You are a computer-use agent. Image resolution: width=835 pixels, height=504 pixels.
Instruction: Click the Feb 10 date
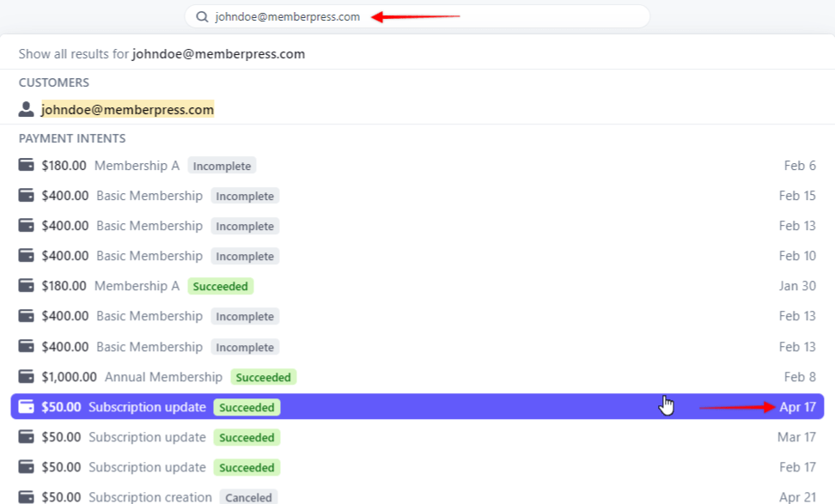[x=797, y=256]
